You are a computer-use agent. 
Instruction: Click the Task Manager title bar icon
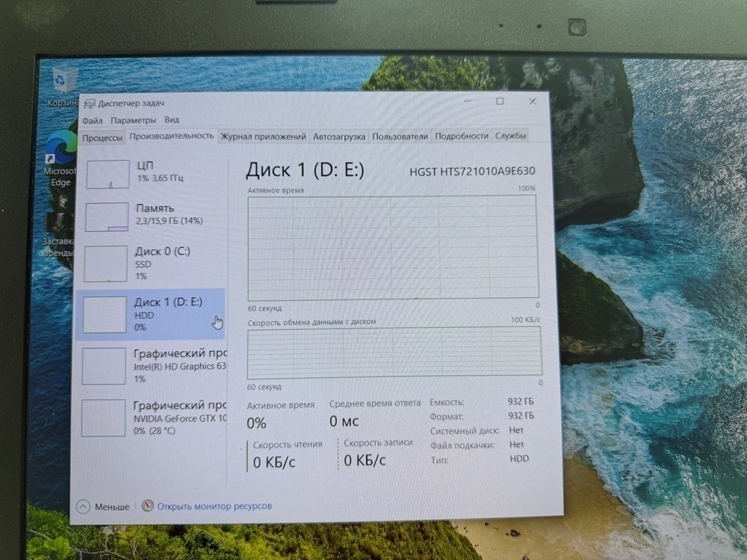[89, 103]
